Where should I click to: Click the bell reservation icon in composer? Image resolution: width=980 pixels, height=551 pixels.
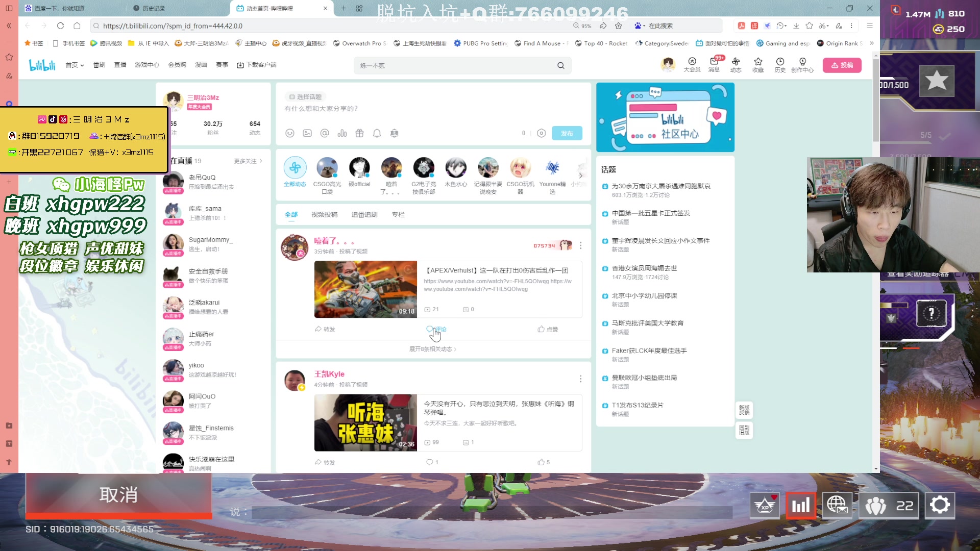[x=377, y=133]
